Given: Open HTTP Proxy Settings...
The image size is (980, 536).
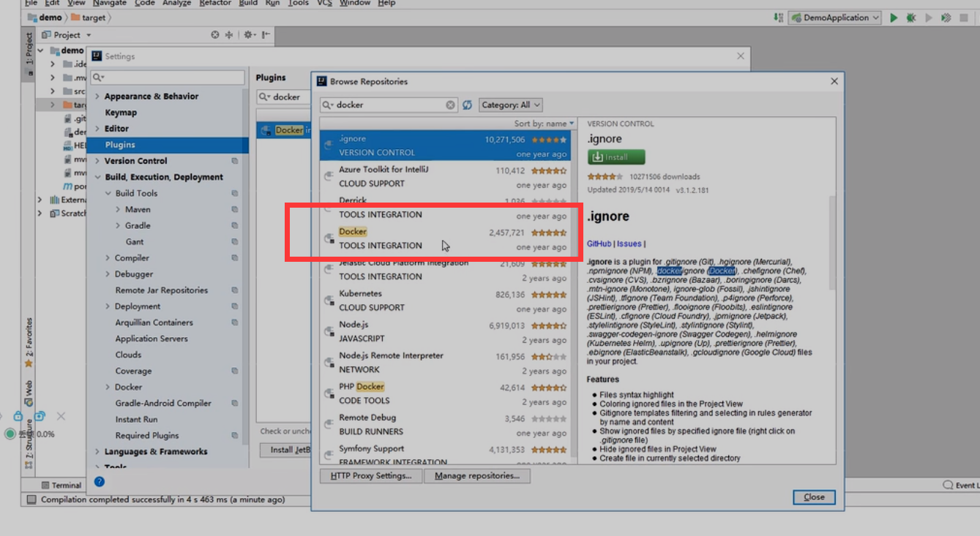Looking at the screenshot, I should pos(371,476).
